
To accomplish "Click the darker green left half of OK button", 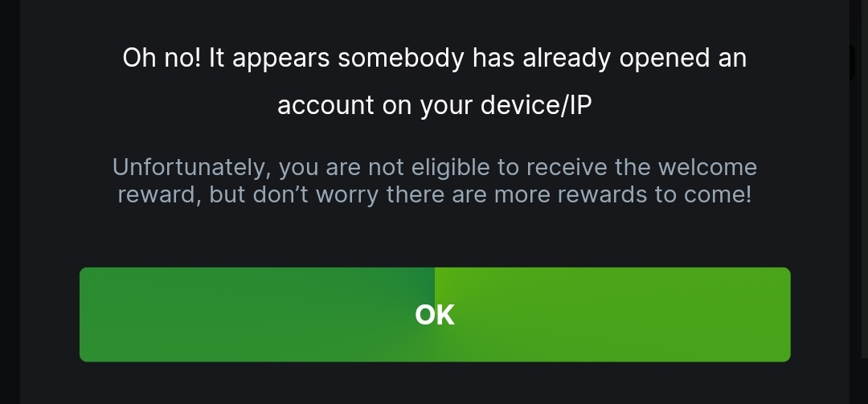I will click(x=257, y=314).
